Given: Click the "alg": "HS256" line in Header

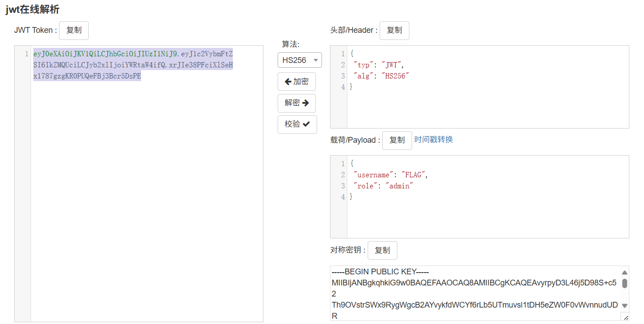Looking at the screenshot, I should click(380, 76).
